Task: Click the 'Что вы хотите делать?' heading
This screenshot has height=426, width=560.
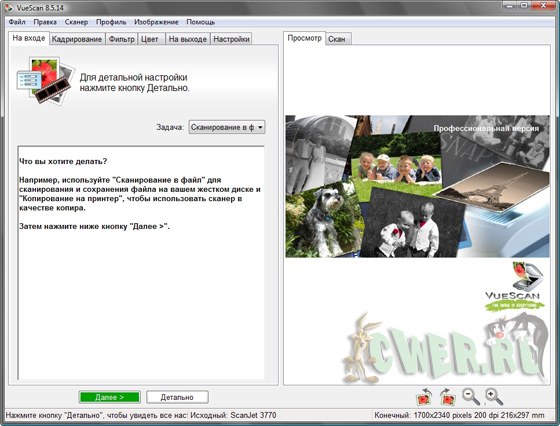Action: click(63, 161)
